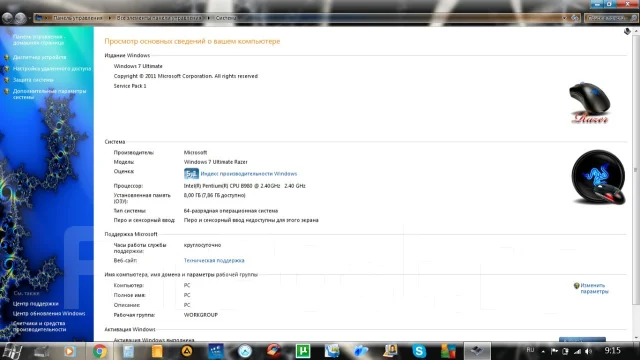The image size is (640, 360).
Task: Open the dark blue tiles app in taskbar
Action: click(216, 351)
